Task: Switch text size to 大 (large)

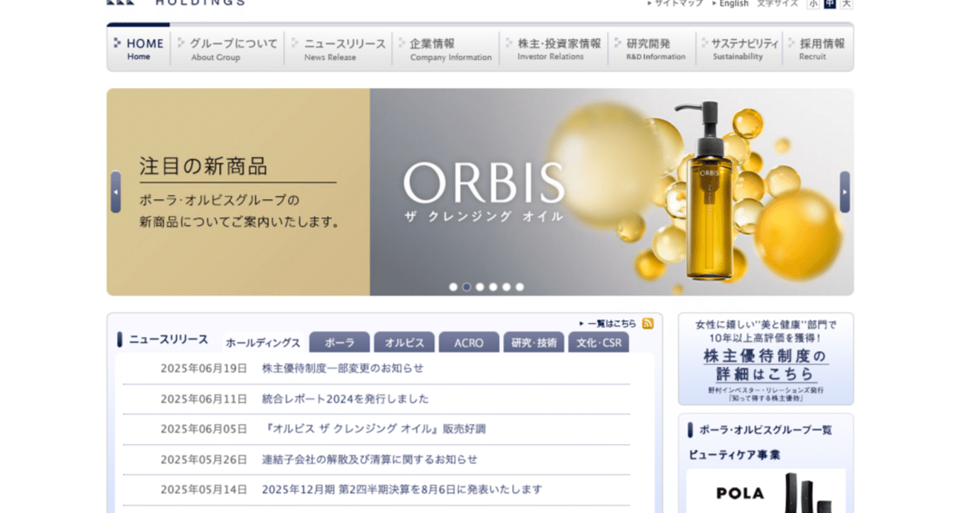Action: tap(845, 4)
